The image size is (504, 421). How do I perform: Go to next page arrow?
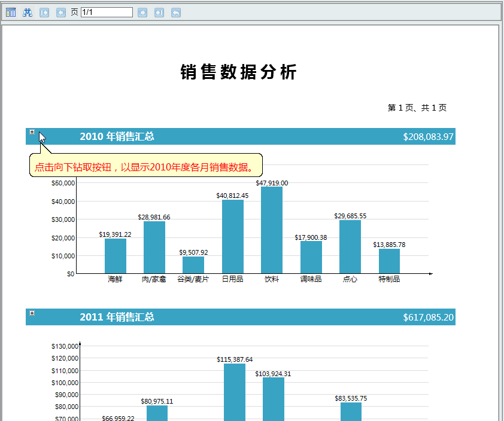(x=142, y=13)
